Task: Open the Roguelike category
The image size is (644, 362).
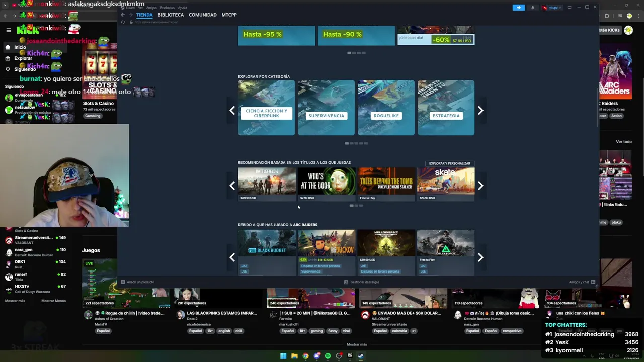Action: pos(386,108)
